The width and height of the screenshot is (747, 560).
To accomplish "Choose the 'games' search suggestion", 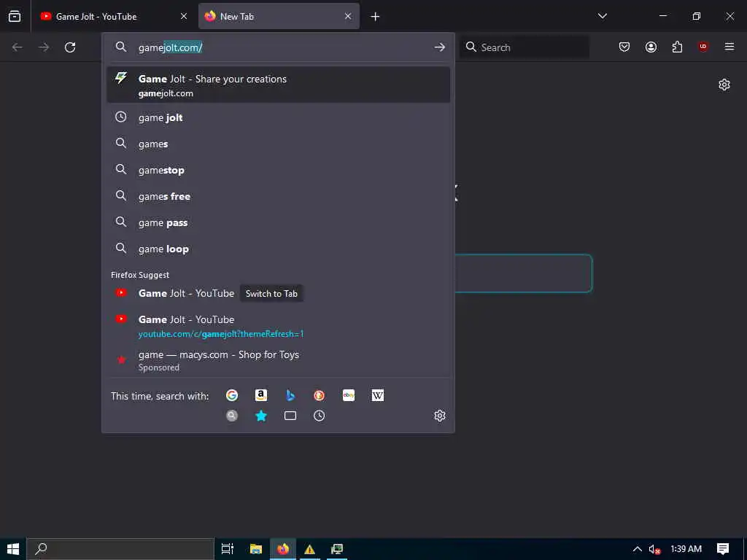I will pyautogui.click(x=278, y=144).
